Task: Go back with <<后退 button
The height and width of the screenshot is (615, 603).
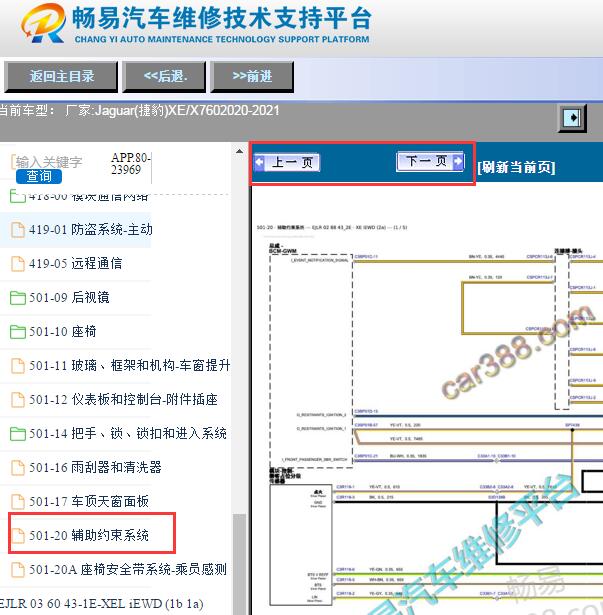Action: coord(164,76)
